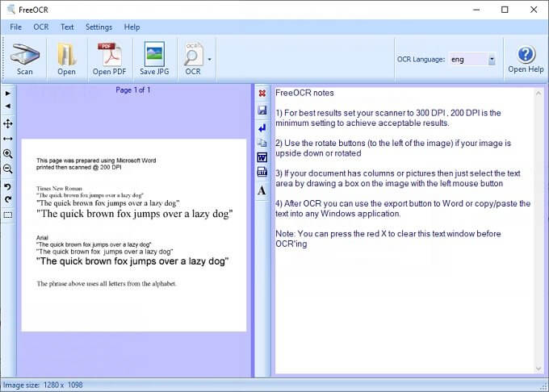Click the 'FreeOCR notes' heading line
Viewport: 549px width, 392px height.
304,93
